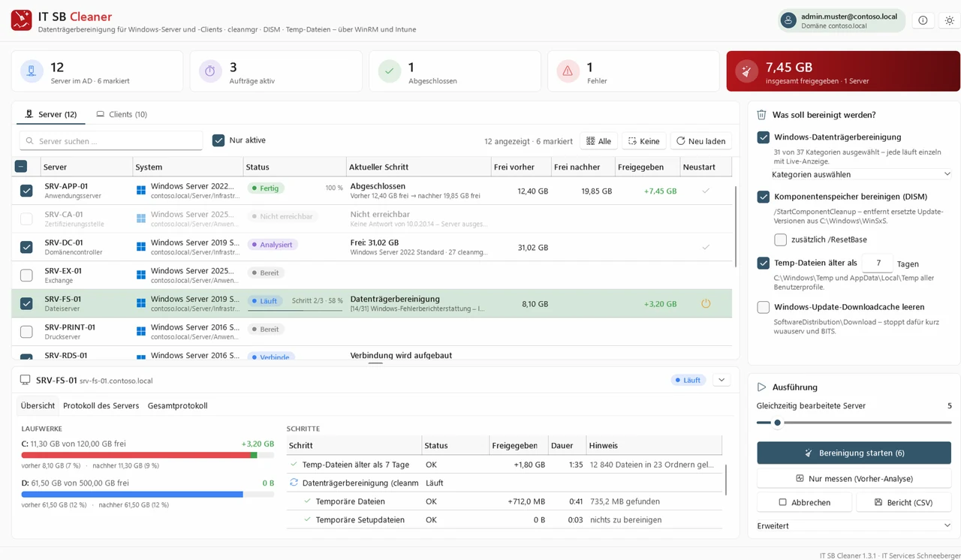This screenshot has height=560, width=961.
Task: Uncheck the SRV-APP-01 row checkbox
Action: coord(26,191)
